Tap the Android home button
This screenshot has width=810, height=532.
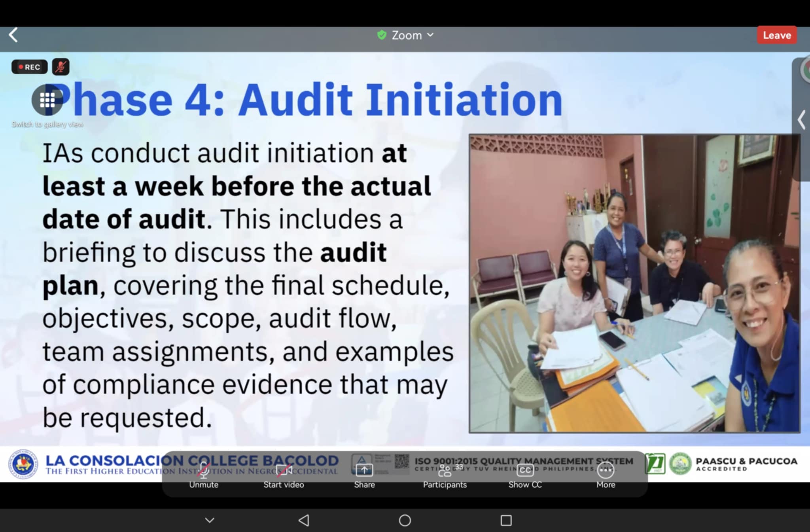click(405, 520)
